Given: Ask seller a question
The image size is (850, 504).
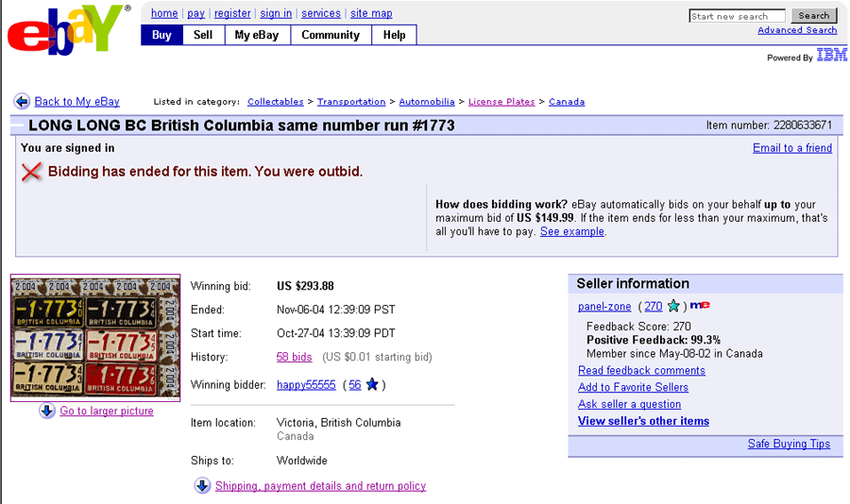Looking at the screenshot, I should pyautogui.click(x=629, y=404).
